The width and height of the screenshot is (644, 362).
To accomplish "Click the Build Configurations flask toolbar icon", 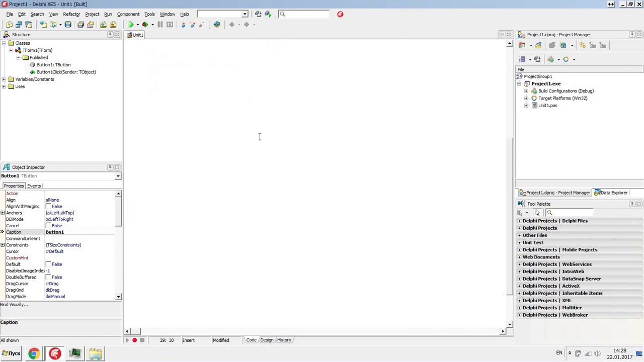I will (550, 59).
